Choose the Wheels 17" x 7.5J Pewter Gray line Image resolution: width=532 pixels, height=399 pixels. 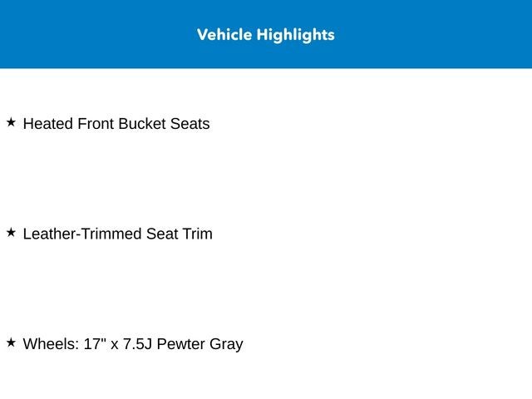pos(133,344)
